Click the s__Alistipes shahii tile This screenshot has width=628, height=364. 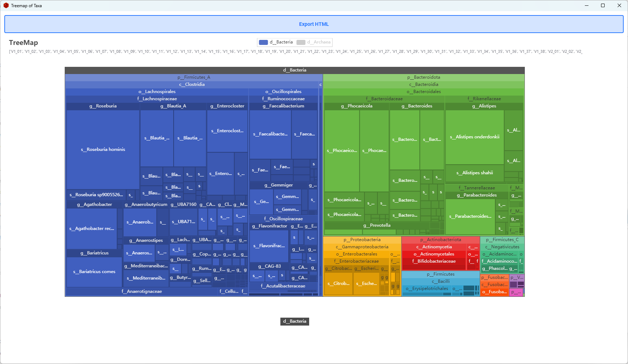(475, 173)
